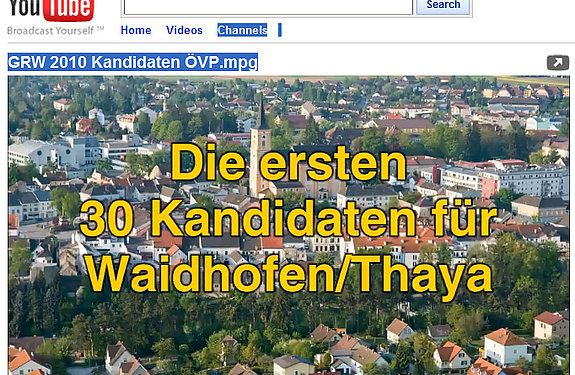Click the YouTube logo
575x375 pixels.
click(51, 10)
